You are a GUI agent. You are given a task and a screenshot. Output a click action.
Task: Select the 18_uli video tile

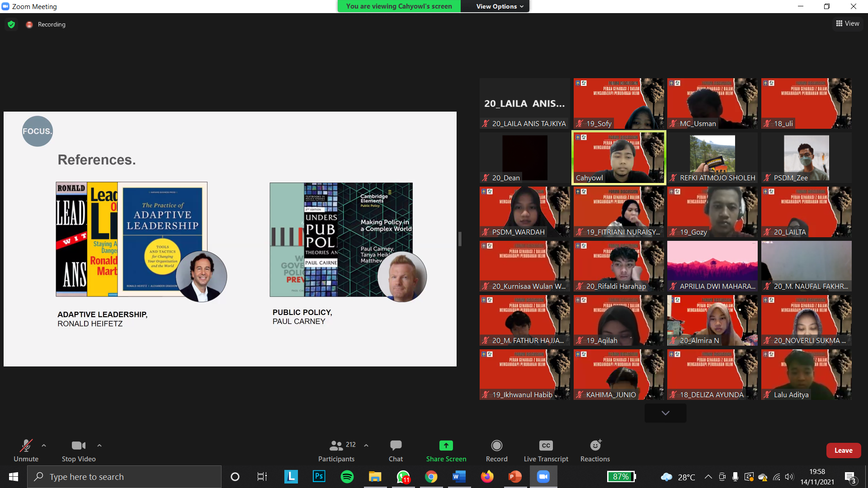pos(807,103)
